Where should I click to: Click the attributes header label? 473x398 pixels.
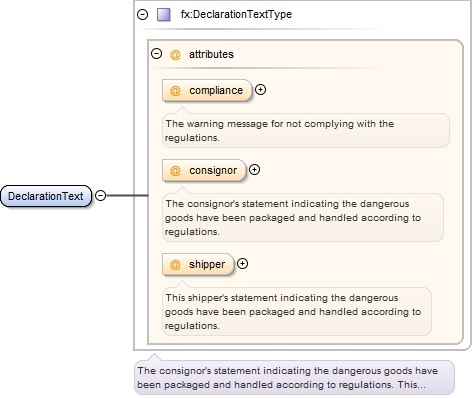point(211,54)
